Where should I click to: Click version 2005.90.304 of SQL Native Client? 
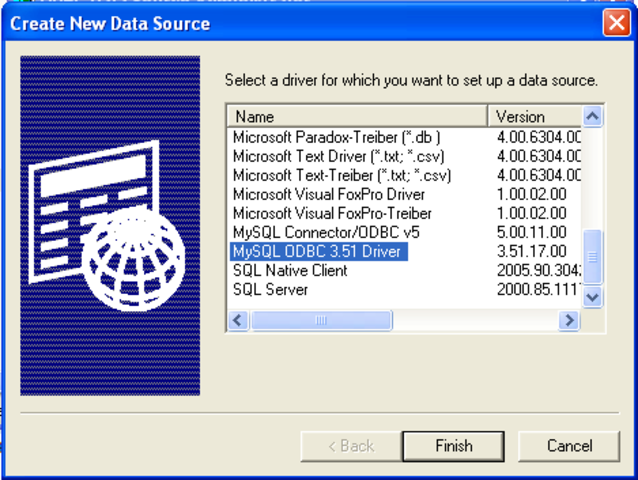click(x=539, y=271)
